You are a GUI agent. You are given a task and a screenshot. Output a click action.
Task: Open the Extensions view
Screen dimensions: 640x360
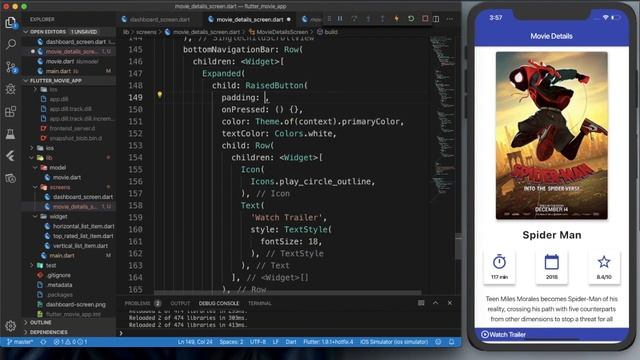pos(11,111)
